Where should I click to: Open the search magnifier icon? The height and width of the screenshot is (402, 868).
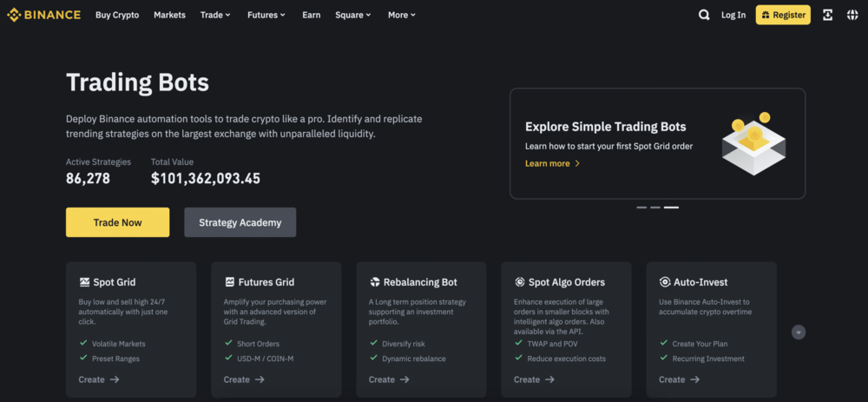[704, 15]
